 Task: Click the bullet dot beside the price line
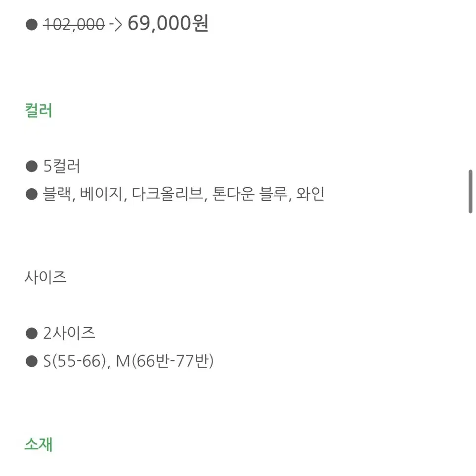tap(32, 25)
